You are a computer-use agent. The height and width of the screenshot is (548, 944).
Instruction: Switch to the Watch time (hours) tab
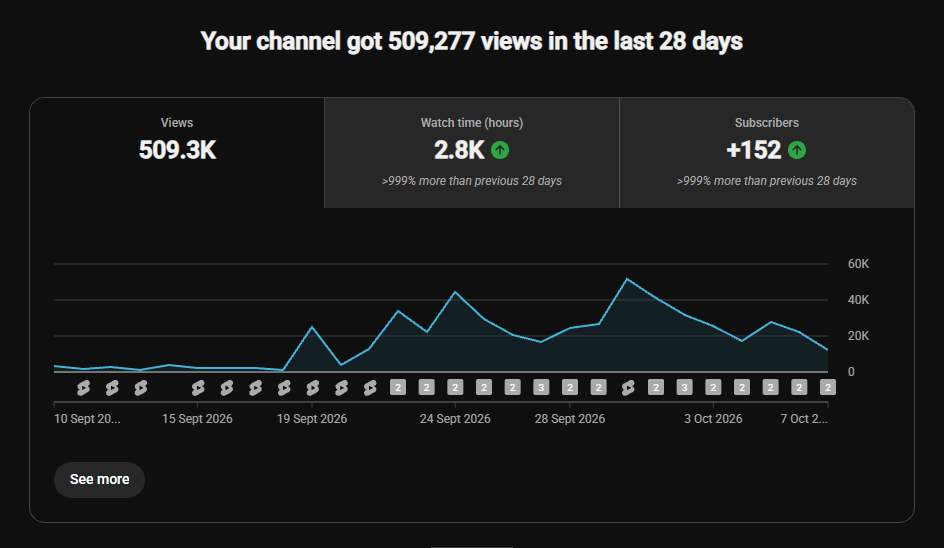(472, 153)
